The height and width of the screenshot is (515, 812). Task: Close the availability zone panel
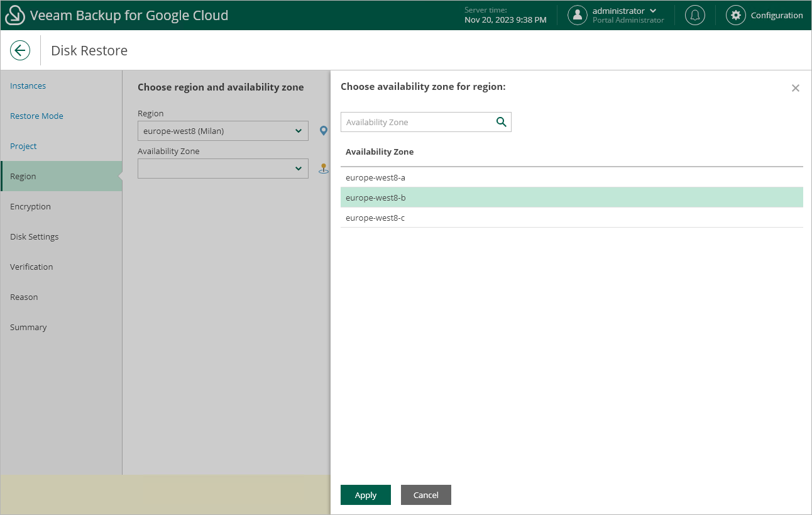pos(795,88)
